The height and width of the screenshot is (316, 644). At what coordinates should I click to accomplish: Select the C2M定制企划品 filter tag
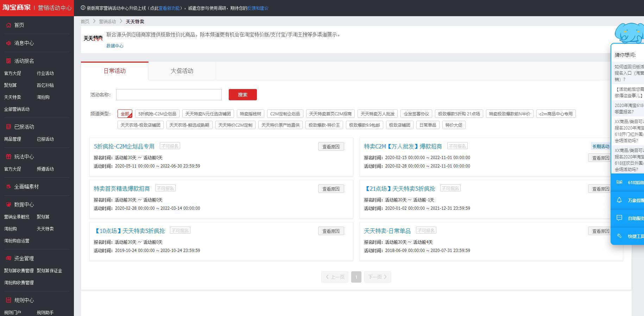(x=285, y=114)
